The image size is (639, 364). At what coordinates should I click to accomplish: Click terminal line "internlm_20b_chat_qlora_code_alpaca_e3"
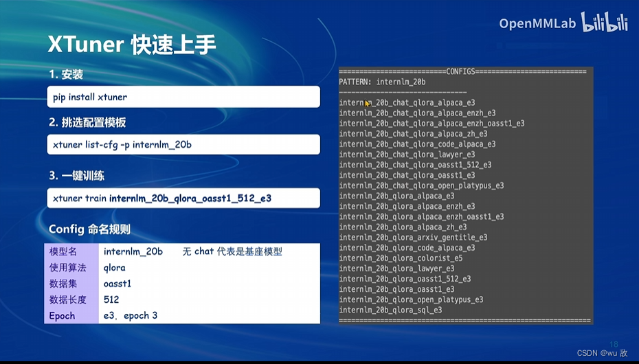click(x=417, y=144)
